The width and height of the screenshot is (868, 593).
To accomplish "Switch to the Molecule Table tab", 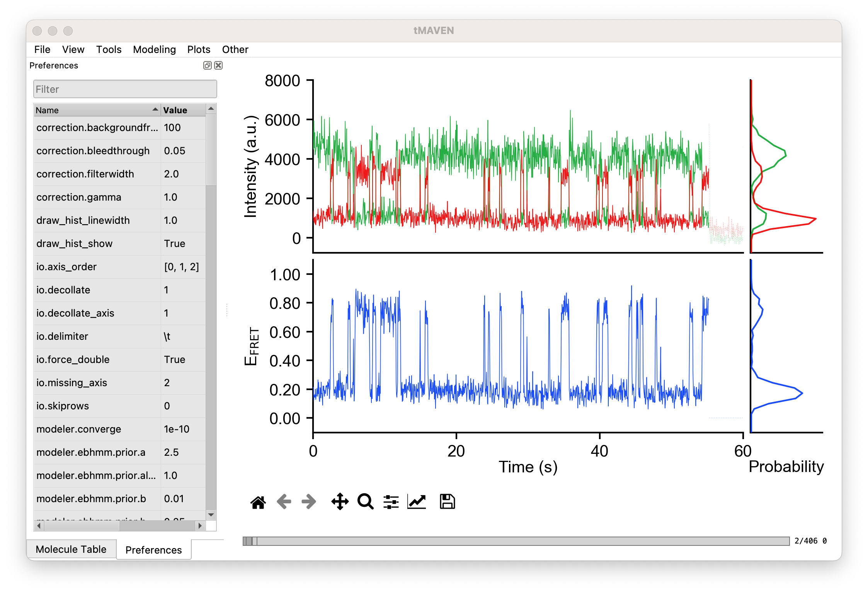I will pyautogui.click(x=72, y=549).
